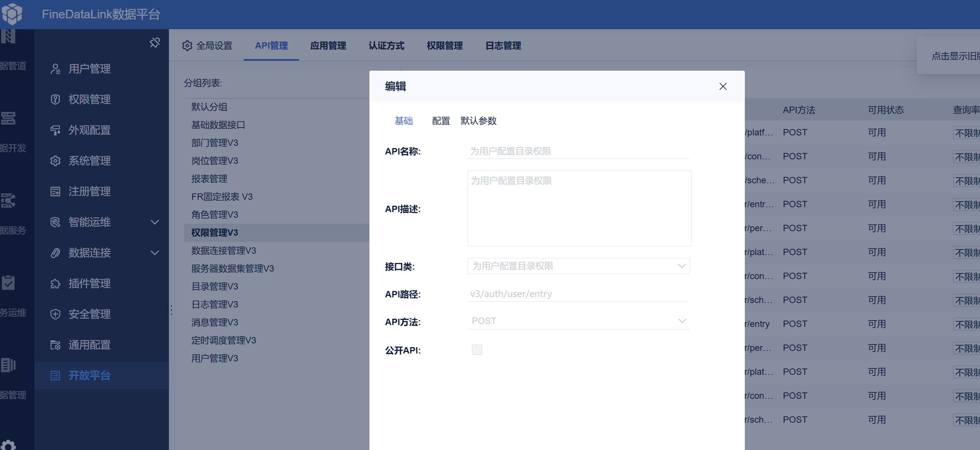
Task: Select 部门管理V3 in the group list
Action: tap(215, 143)
